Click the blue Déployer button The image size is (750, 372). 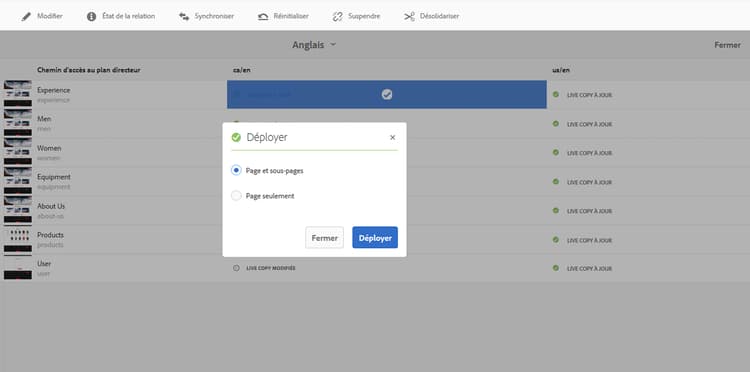coord(375,238)
